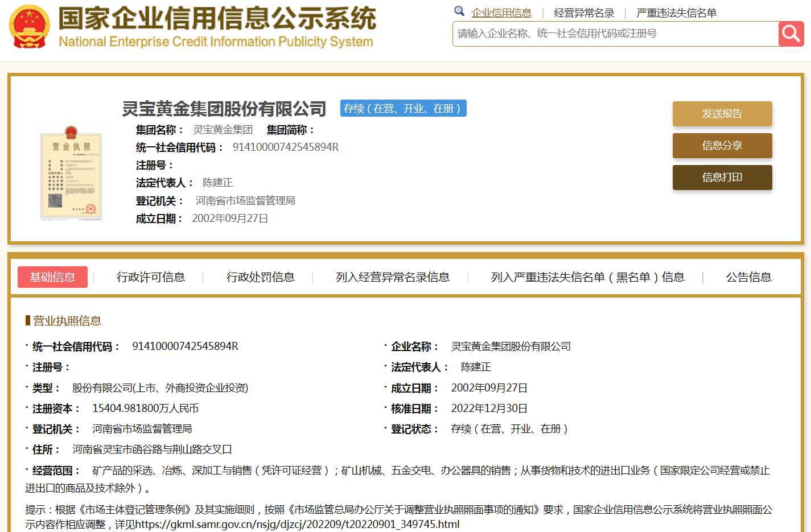Viewport: 811px width, 532px height.
Task: Click the 发送报告 button
Action: 722,114
